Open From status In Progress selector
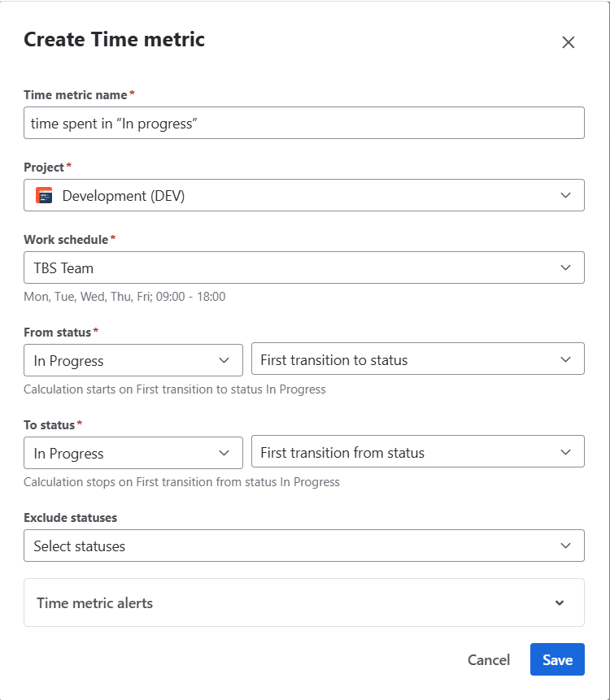610x700 pixels. tap(122, 360)
